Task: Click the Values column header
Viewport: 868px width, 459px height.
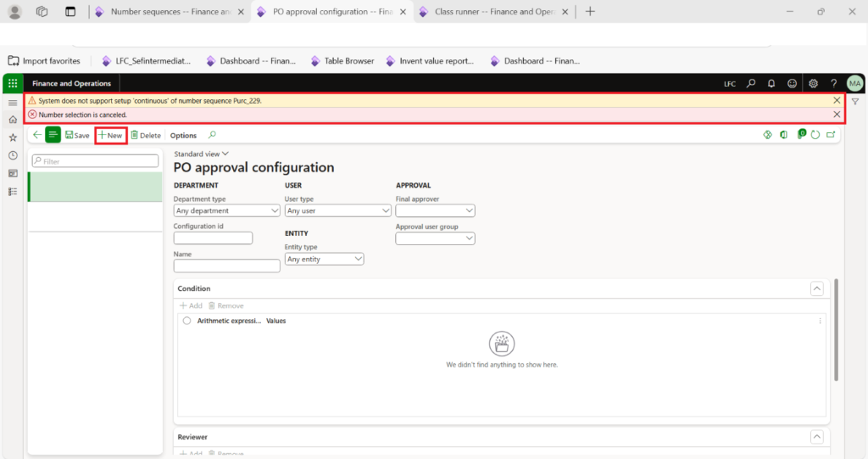Action: click(275, 321)
